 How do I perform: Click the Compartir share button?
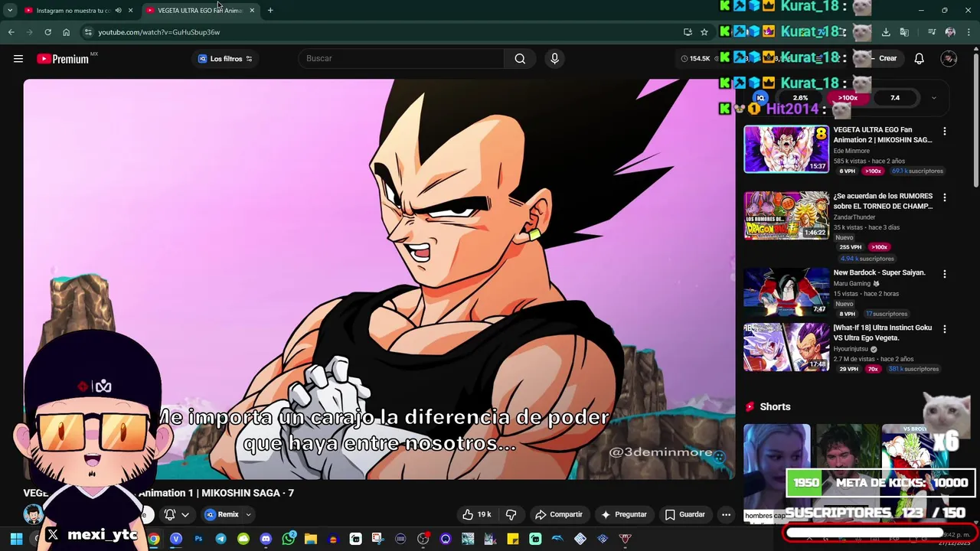click(559, 515)
